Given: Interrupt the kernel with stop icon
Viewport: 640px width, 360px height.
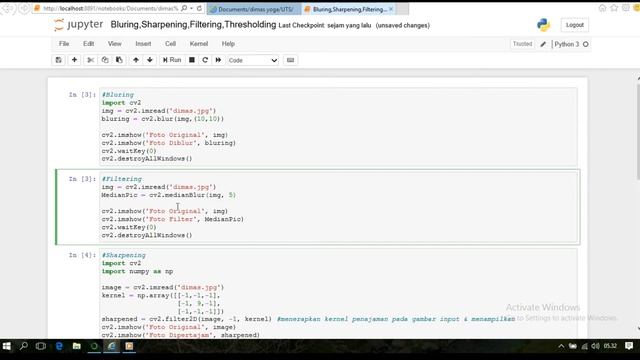Looking at the screenshot, I should click(x=191, y=60).
